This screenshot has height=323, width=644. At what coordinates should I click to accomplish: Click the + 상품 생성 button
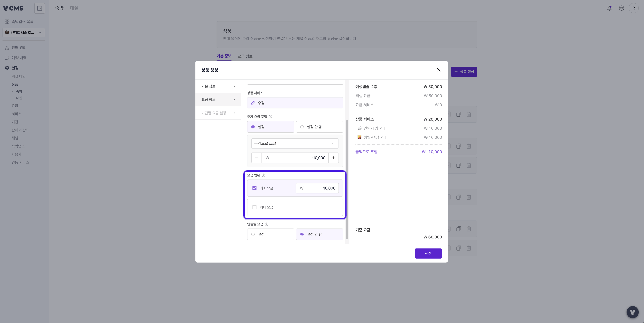[x=464, y=72]
